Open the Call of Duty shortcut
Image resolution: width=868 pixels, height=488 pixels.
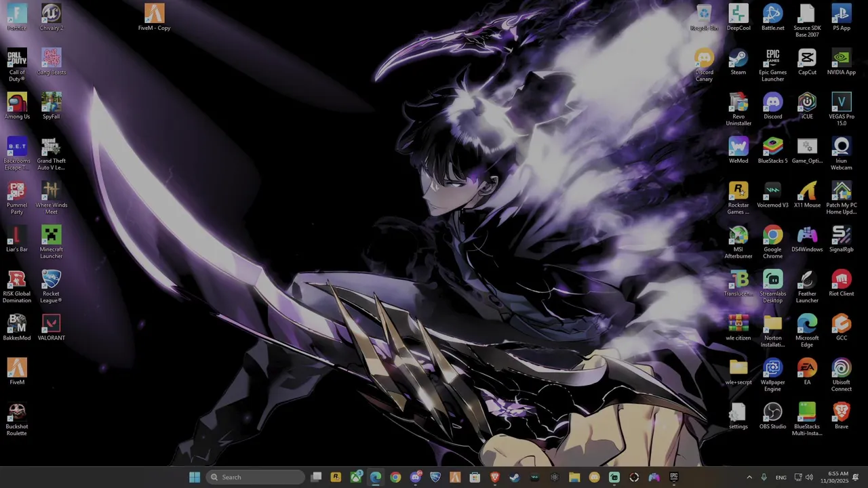tap(17, 64)
